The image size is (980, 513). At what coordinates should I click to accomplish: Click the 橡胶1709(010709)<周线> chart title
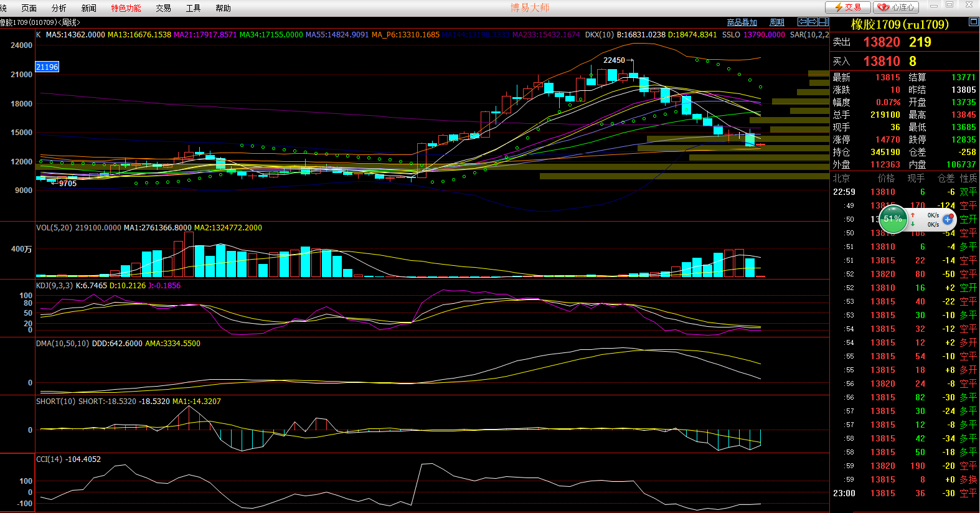pyautogui.click(x=40, y=22)
